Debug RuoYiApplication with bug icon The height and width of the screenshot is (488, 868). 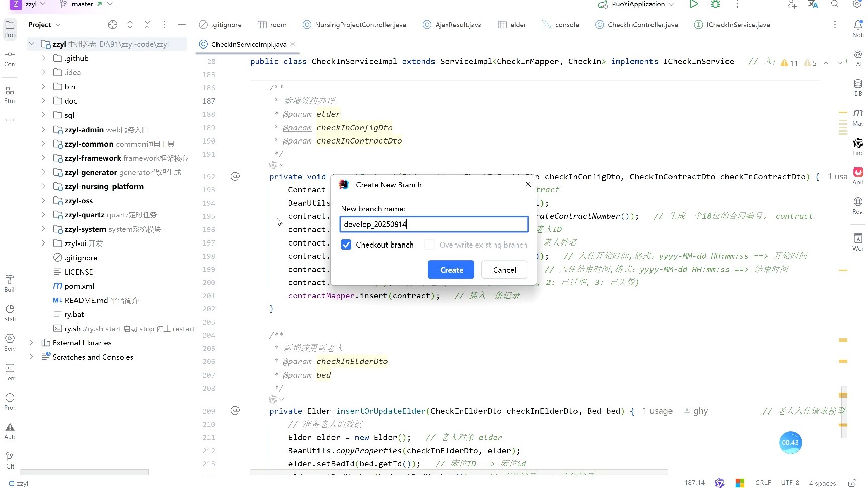tap(716, 4)
